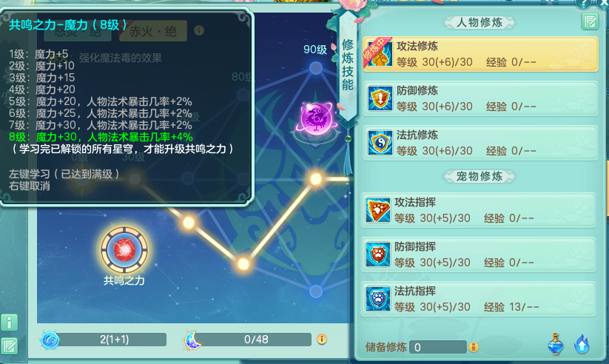609x364 pixels.
Task: Click the blue flame upgrade arrow icon
Action: coord(582,344)
